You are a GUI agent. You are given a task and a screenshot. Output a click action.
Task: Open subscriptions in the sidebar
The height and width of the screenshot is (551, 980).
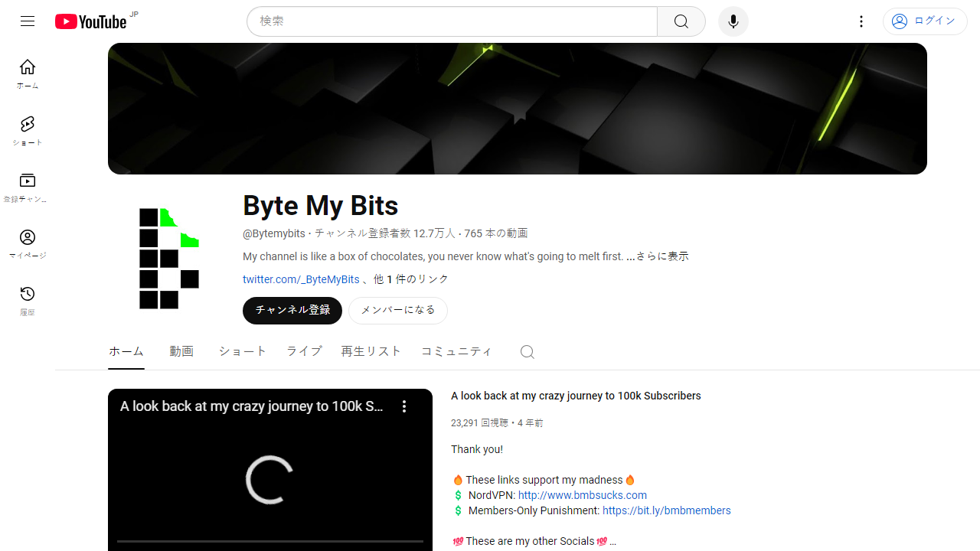[x=28, y=187]
